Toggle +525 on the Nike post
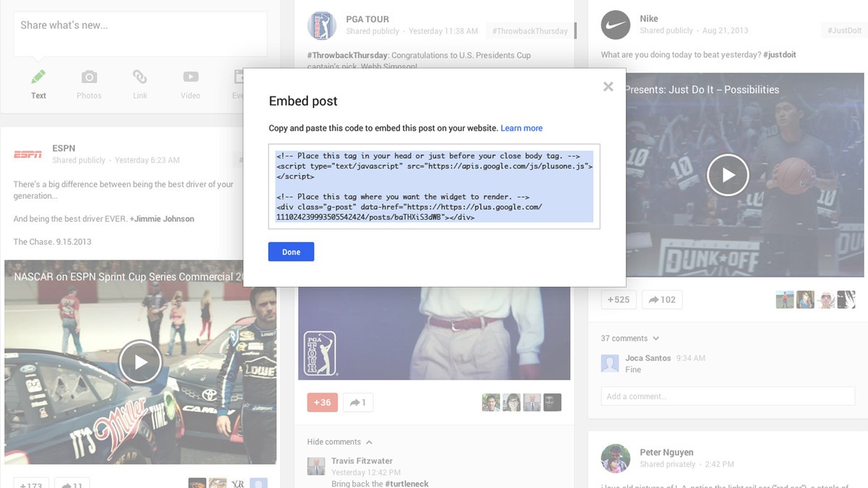This screenshot has height=488, width=868. (x=618, y=299)
